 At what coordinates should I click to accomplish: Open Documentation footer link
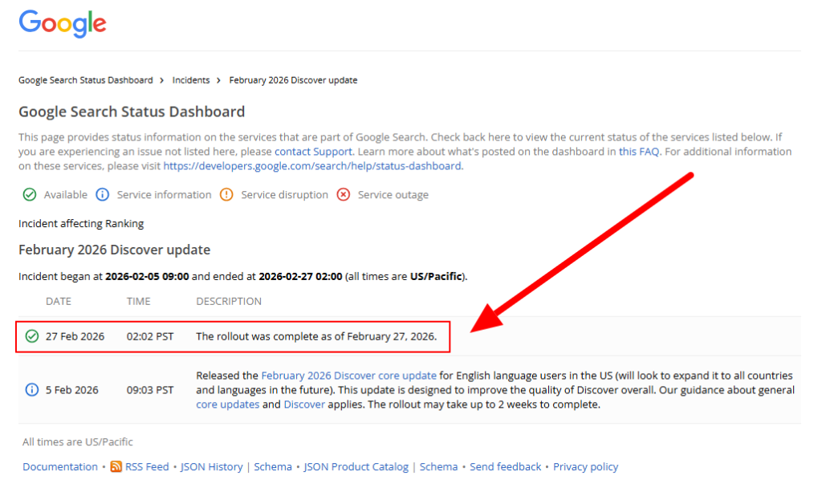click(x=60, y=467)
